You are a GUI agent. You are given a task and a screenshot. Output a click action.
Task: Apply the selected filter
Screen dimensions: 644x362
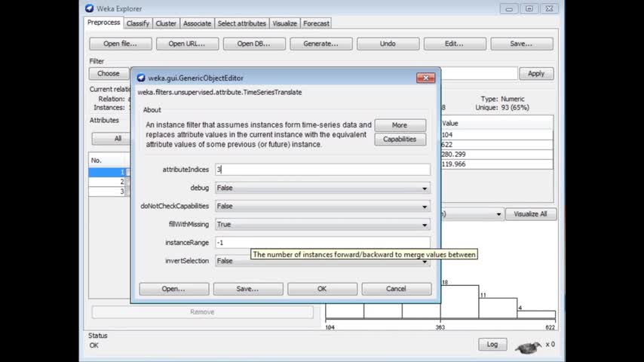click(536, 74)
